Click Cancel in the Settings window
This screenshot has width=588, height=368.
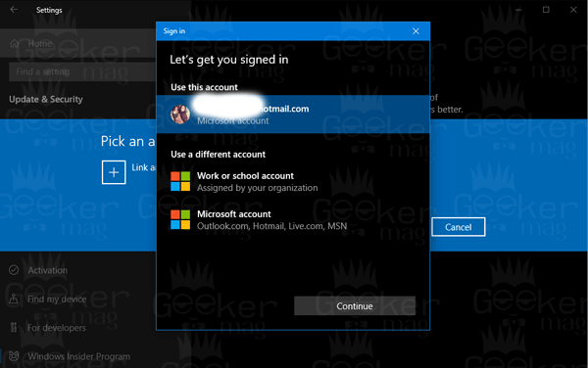point(458,227)
